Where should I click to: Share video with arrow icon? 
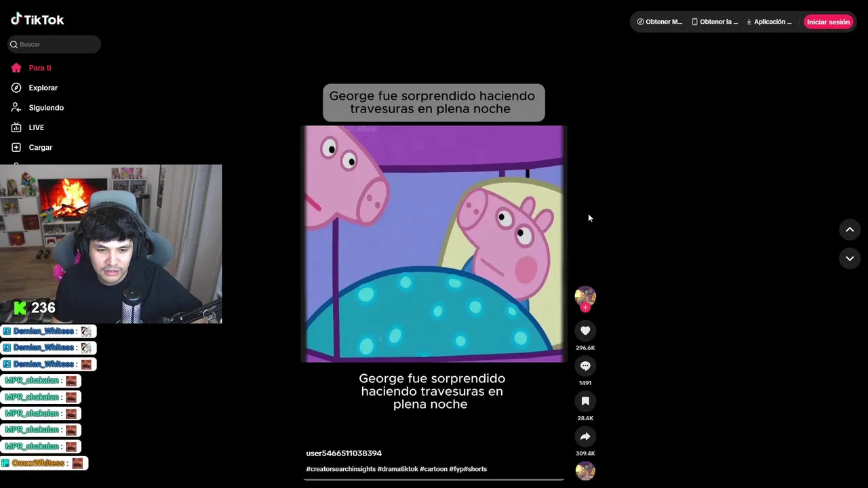(x=585, y=436)
